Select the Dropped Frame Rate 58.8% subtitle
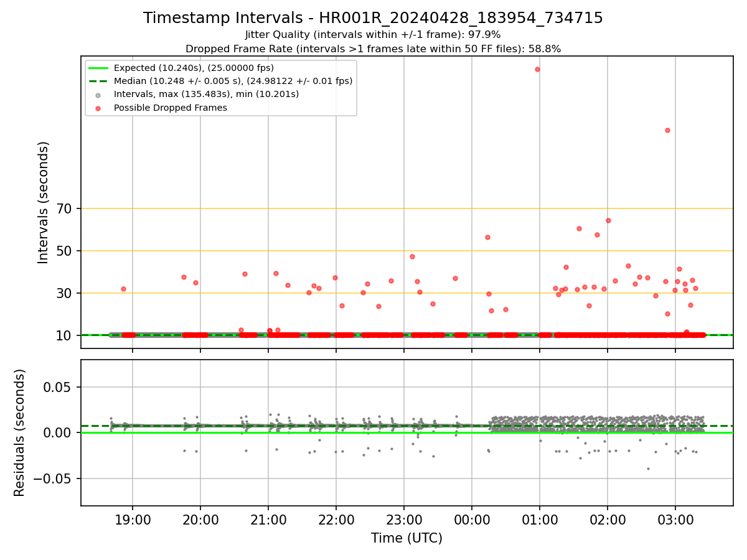This screenshot has height=560, width=747. tap(373, 49)
